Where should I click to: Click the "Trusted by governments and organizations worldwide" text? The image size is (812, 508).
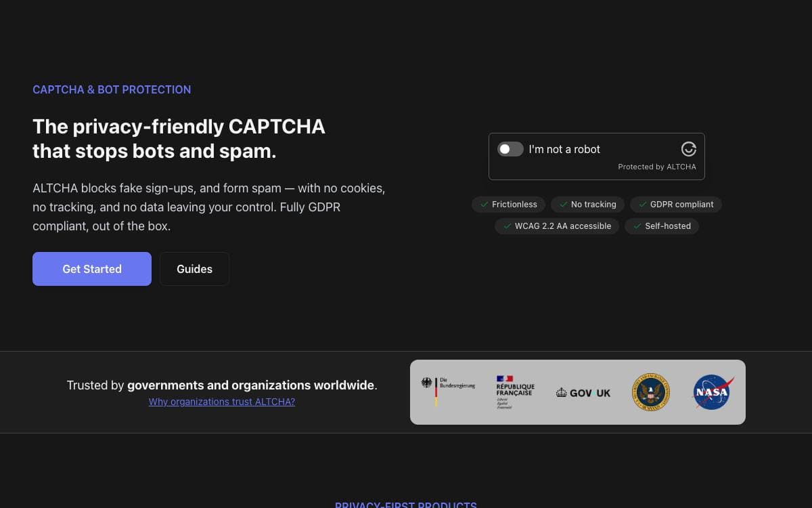click(222, 385)
